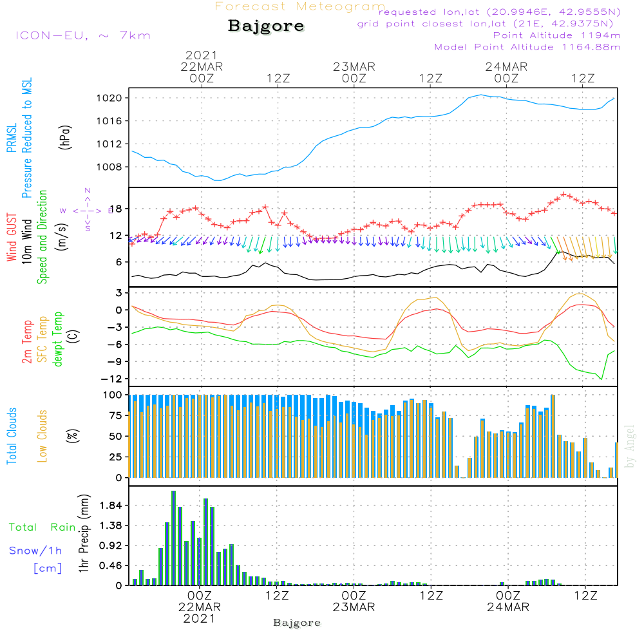Click the '100' cloud cover axis value
The height and width of the screenshot is (644, 644).
point(113,395)
